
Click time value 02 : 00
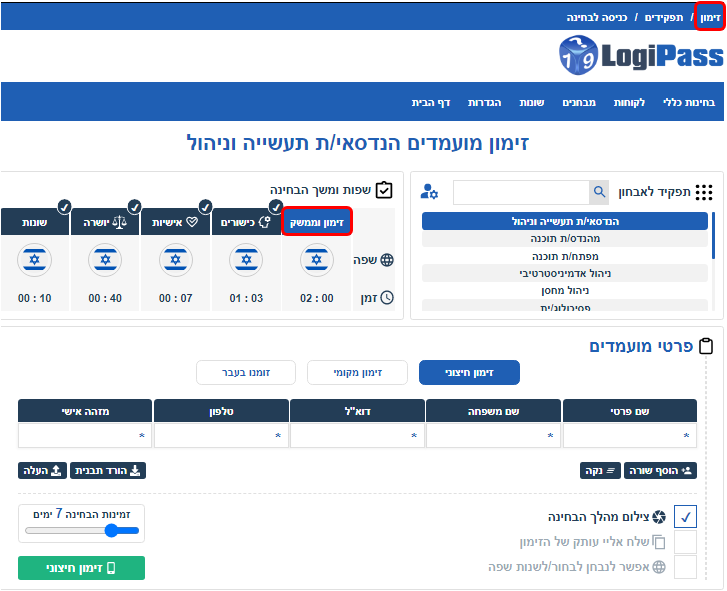tap(317, 298)
